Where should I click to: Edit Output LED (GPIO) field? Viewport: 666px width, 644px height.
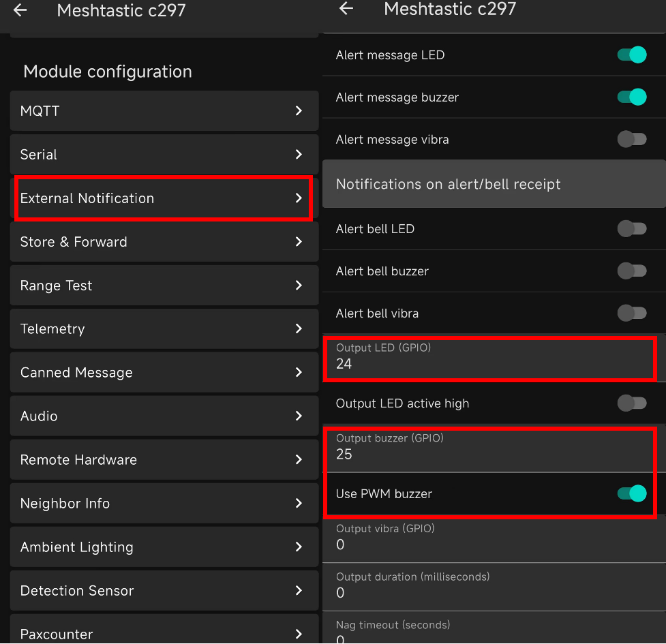click(x=494, y=358)
